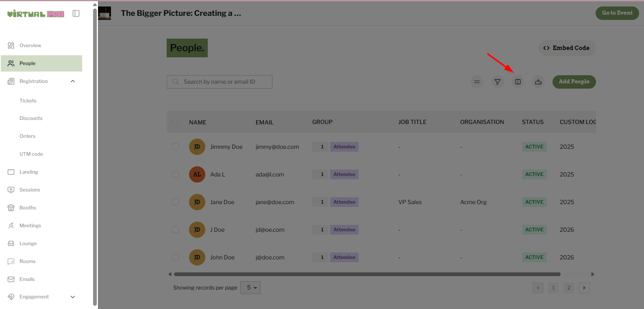Image resolution: width=644 pixels, height=309 pixels.
Task: Click the VP Sales job title
Action: click(410, 202)
